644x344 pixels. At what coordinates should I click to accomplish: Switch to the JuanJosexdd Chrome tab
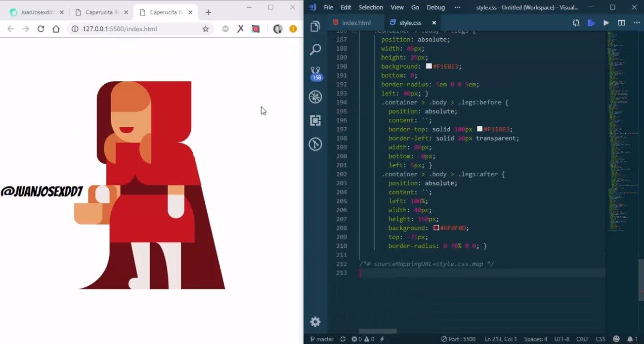[x=37, y=12]
